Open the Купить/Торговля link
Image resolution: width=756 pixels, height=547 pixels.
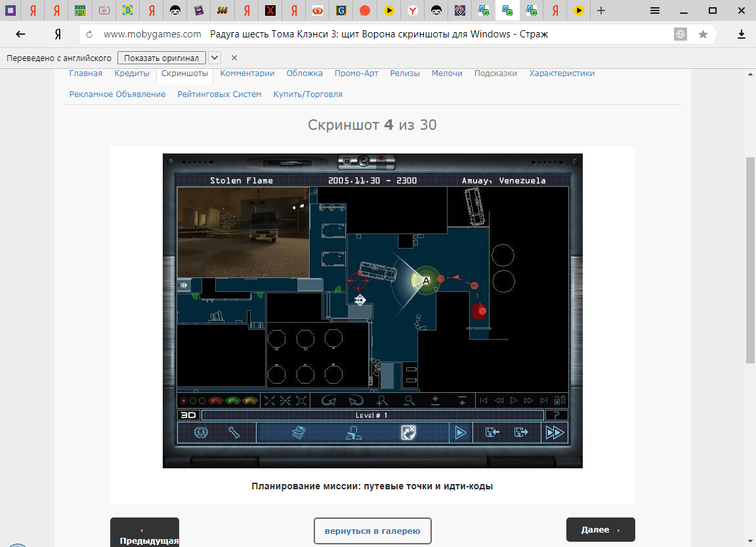click(308, 94)
